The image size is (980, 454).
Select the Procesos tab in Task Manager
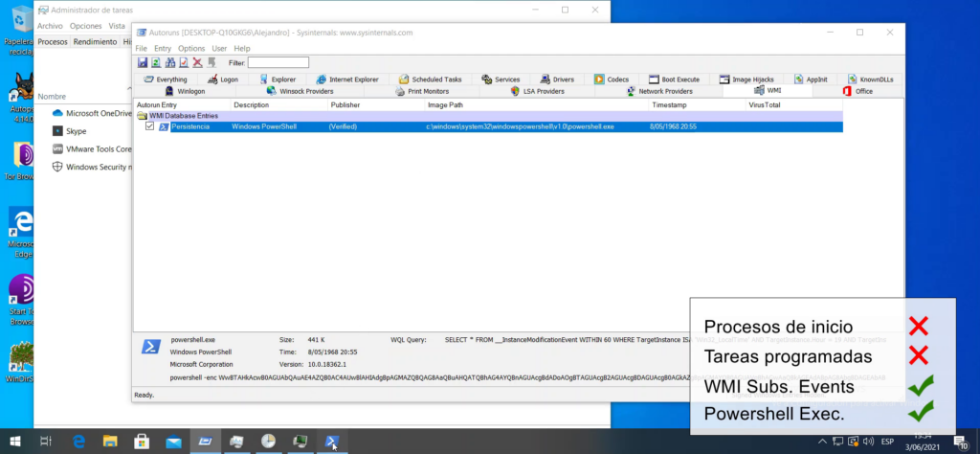(x=53, y=42)
